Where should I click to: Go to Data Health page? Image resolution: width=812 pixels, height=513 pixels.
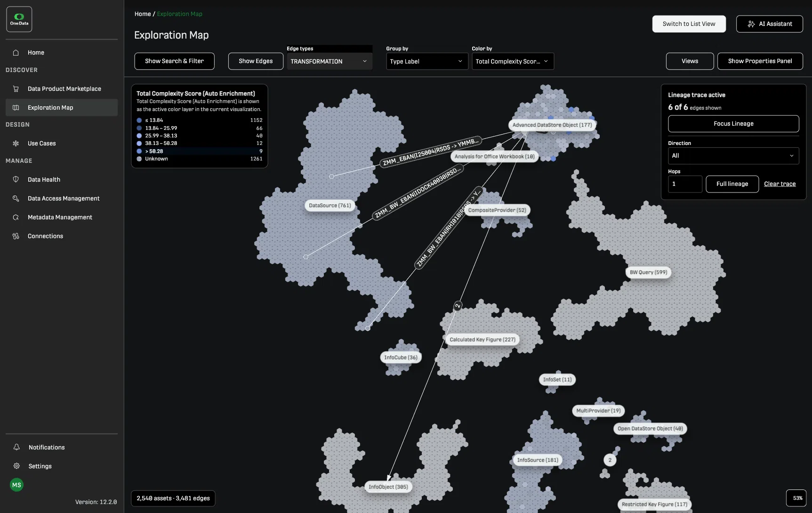click(62, 180)
